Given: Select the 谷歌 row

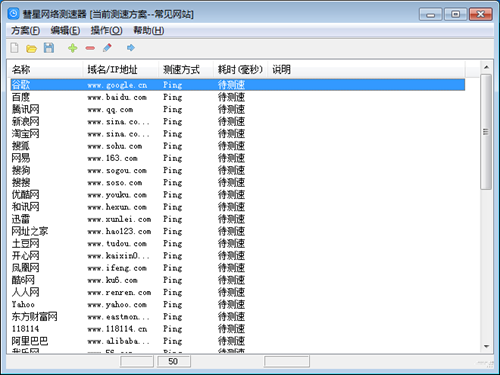Looking at the screenshot, I should pyautogui.click(x=238, y=85).
